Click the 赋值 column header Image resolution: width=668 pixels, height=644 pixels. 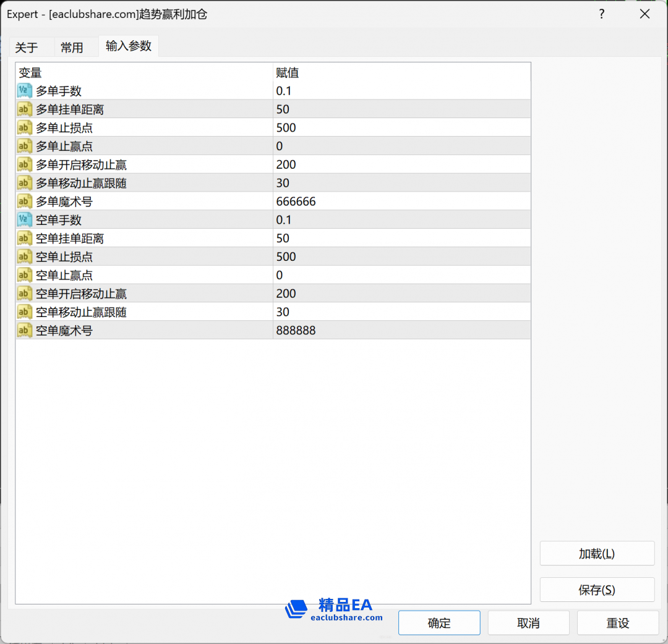[x=288, y=73]
